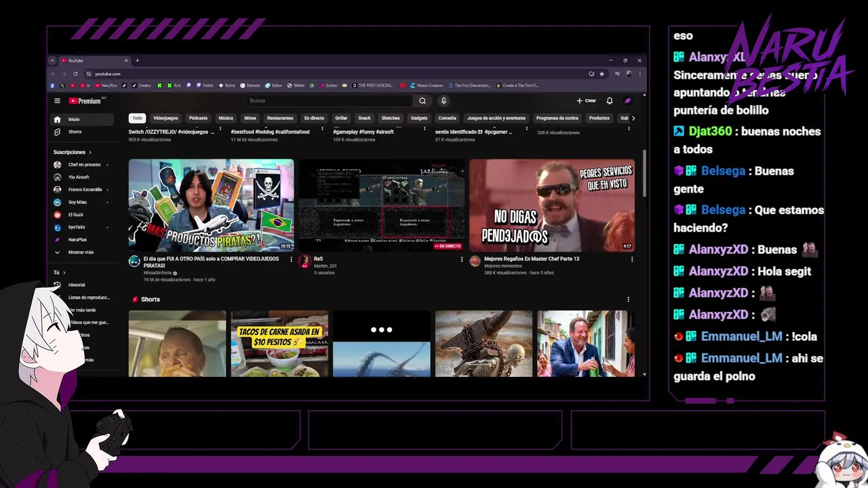Open Historial in sidebar
868x488 pixels.
coord(83,285)
